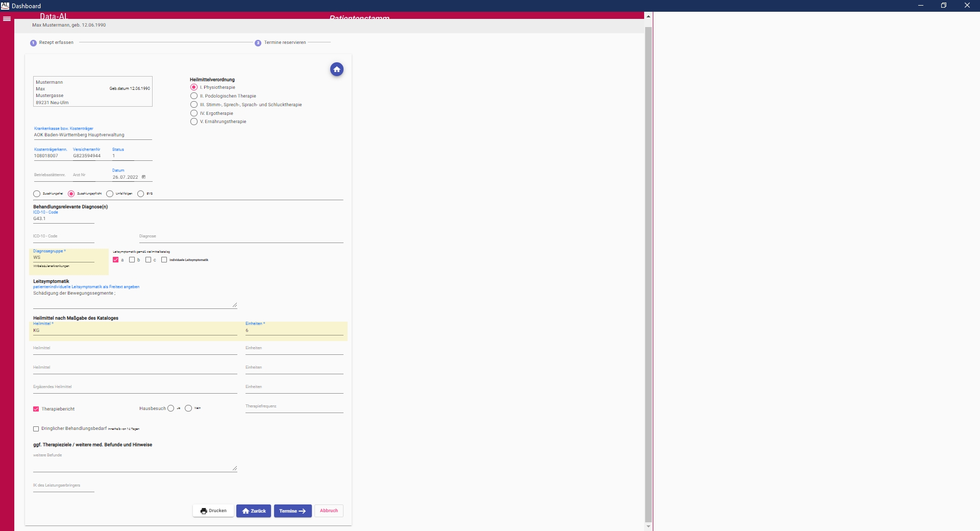Select IV. Ergotherapie option
Image resolution: width=980 pixels, height=531 pixels.
pos(194,113)
